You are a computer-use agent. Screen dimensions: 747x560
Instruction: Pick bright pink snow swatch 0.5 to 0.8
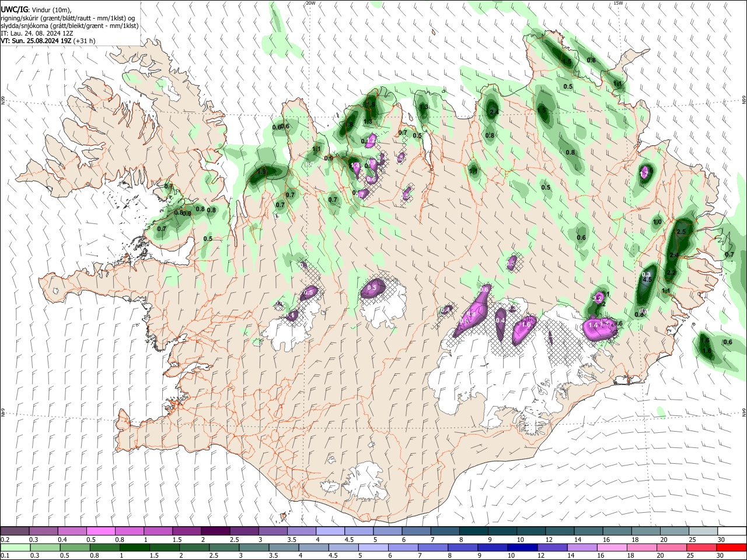tap(100, 531)
